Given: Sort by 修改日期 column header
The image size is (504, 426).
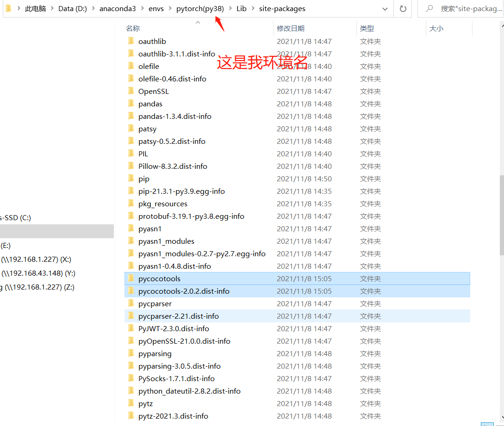Looking at the screenshot, I should pyautogui.click(x=291, y=29).
